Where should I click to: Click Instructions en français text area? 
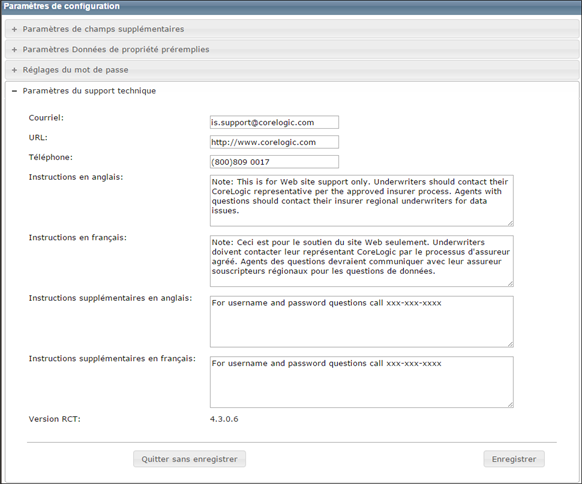(362, 261)
